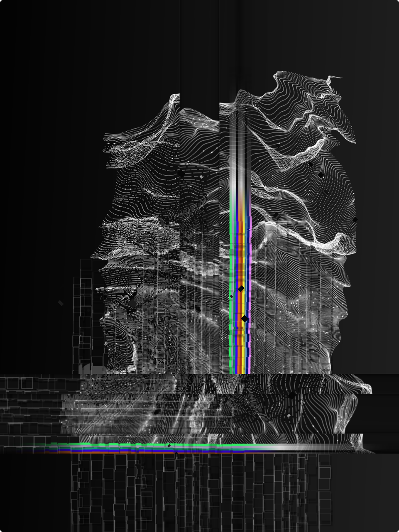
Task: Click the grey diamond in the lower right band
Action: [289, 415]
